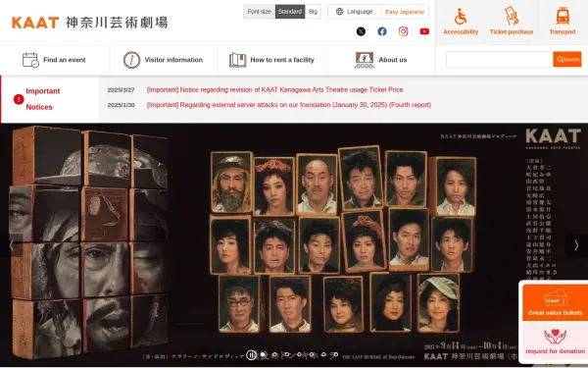Open the Instagram icon link
The height and width of the screenshot is (368, 588).
(x=403, y=31)
